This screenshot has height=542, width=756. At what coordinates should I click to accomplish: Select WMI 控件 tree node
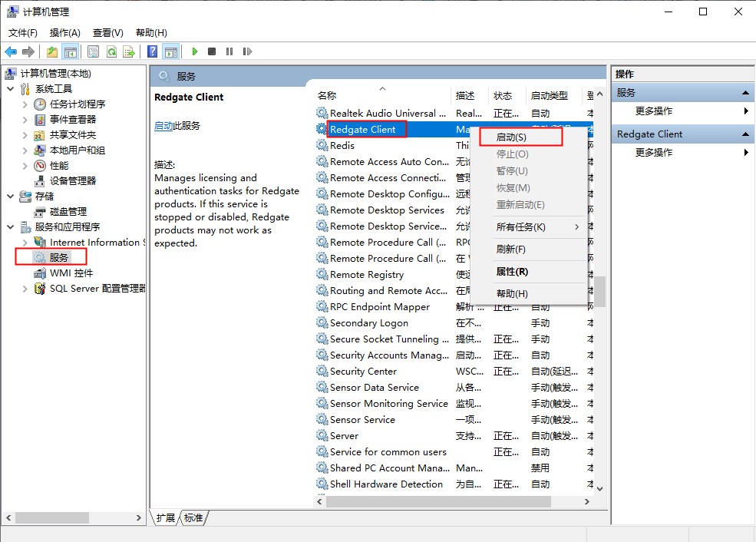click(71, 273)
